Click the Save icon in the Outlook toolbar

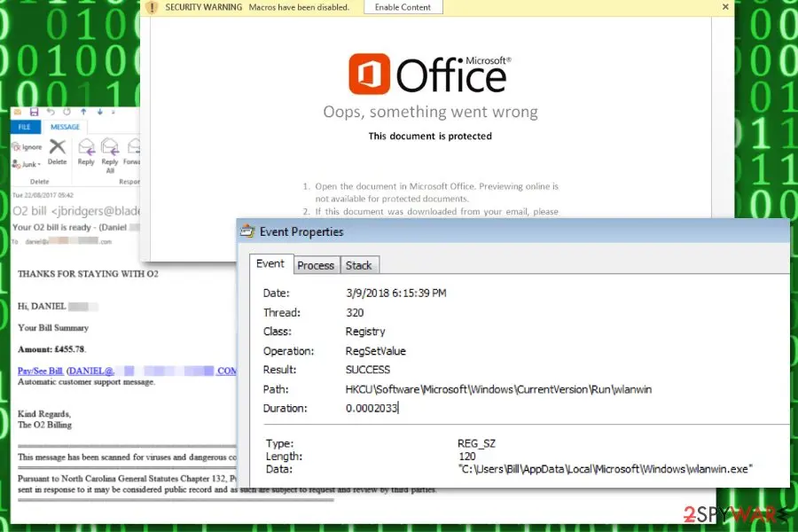(34, 112)
